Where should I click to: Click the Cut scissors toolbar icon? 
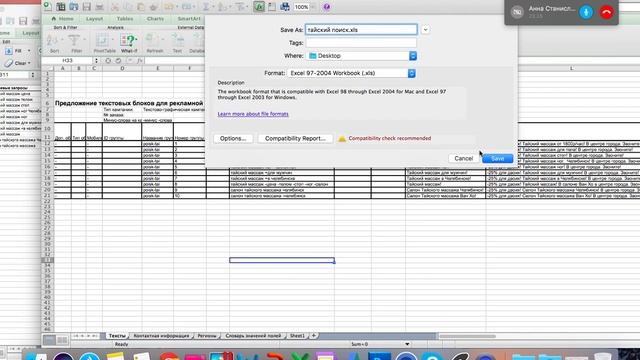tap(115, 7)
